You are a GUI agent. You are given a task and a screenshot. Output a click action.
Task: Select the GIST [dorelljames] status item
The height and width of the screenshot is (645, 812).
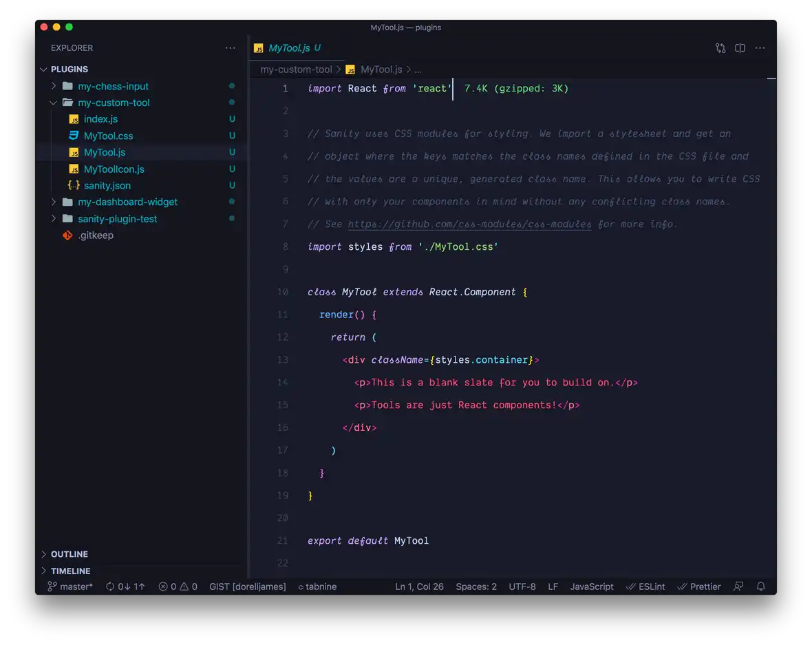coord(248,586)
